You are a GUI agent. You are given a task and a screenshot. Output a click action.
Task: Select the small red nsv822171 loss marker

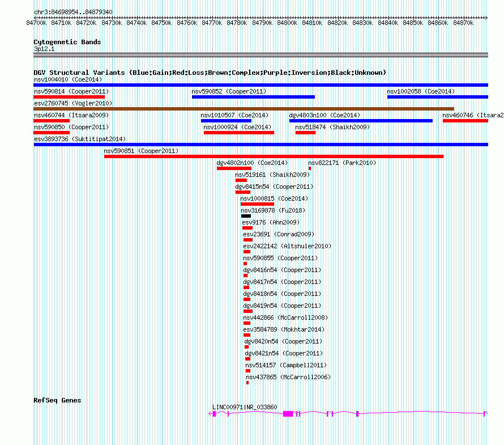point(310,168)
